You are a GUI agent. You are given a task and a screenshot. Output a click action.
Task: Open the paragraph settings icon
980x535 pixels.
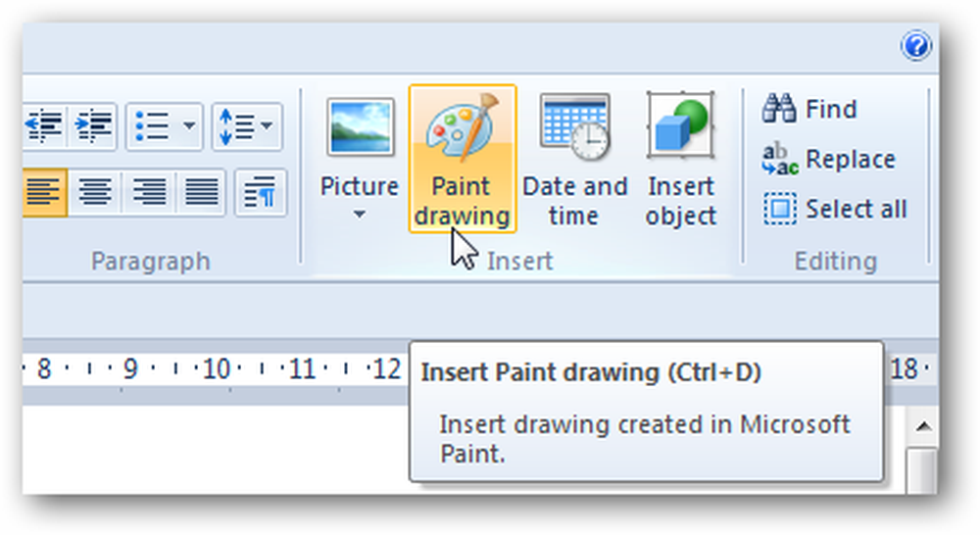click(261, 191)
